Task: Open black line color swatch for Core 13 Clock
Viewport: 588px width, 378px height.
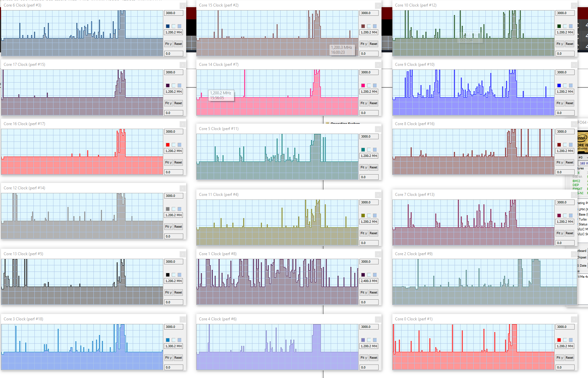Action: tap(168, 275)
